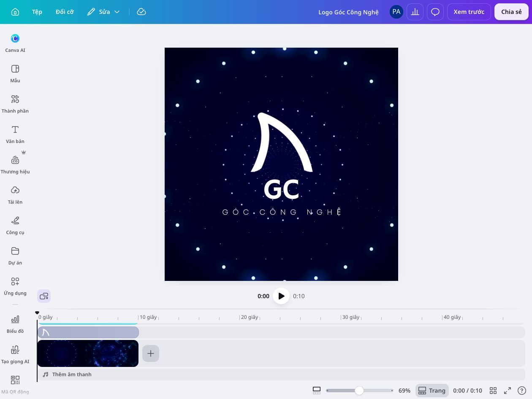The width and height of the screenshot is (532, 399).
Task: Open the Mã QR động panel
Action: pyautogui.click(x=15, y=385)
